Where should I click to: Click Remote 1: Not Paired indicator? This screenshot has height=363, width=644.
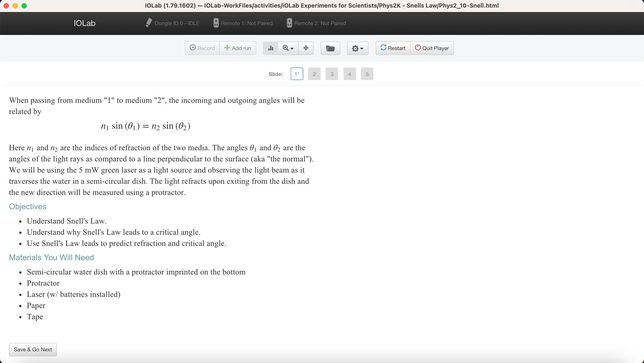point(243,23)
